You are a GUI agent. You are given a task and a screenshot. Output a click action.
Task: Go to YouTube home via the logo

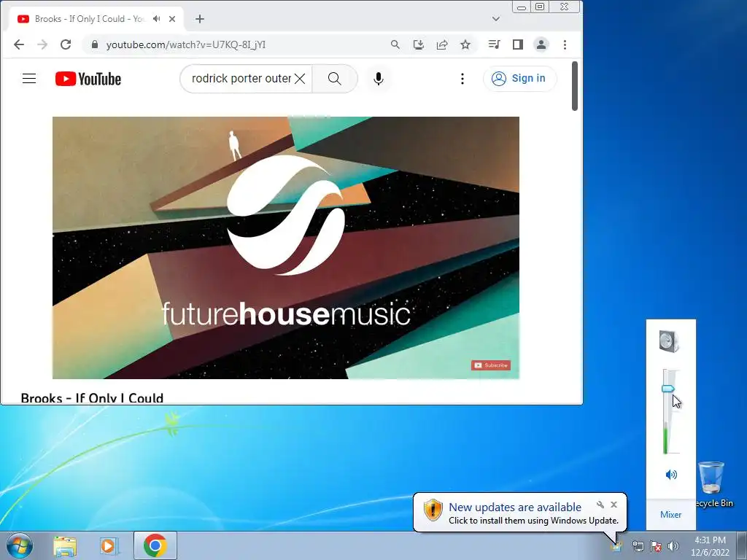click(x=88, y=79)
